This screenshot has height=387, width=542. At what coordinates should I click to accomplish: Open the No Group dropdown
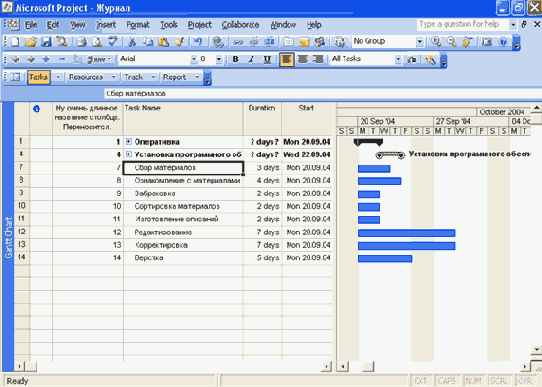coord(419,42)
